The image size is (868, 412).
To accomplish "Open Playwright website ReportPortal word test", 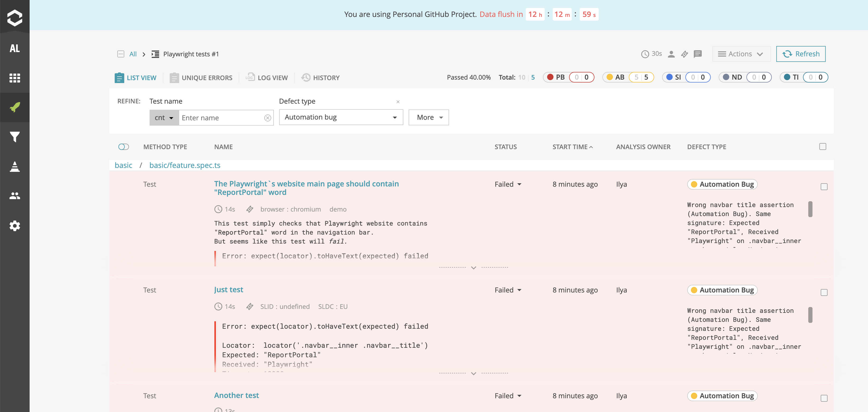I will click(306, 188).
